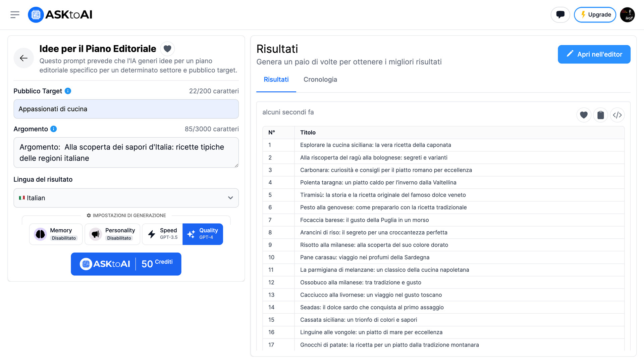Select the parmigiana di melanzane row
Screen dimensions: 644x364
(x=443, y=270)
